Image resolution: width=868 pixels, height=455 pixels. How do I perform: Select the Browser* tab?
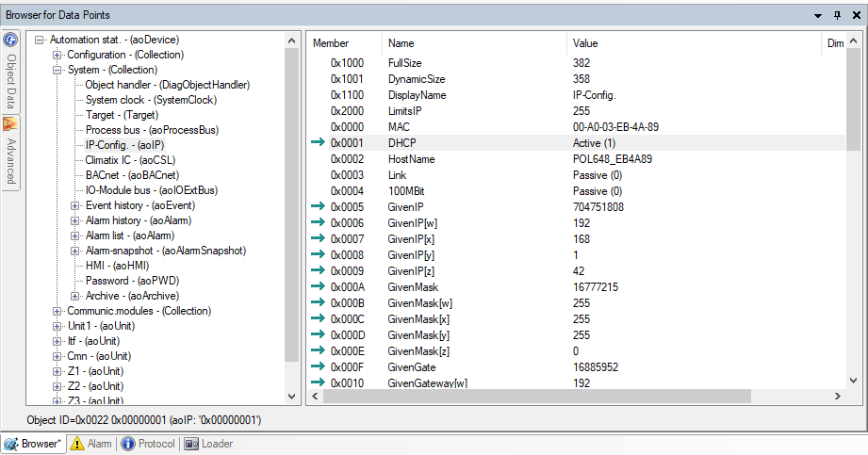33,444
